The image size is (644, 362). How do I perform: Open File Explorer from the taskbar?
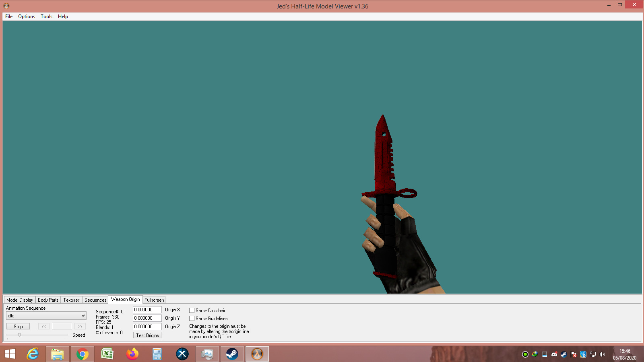tap(58, 354)
